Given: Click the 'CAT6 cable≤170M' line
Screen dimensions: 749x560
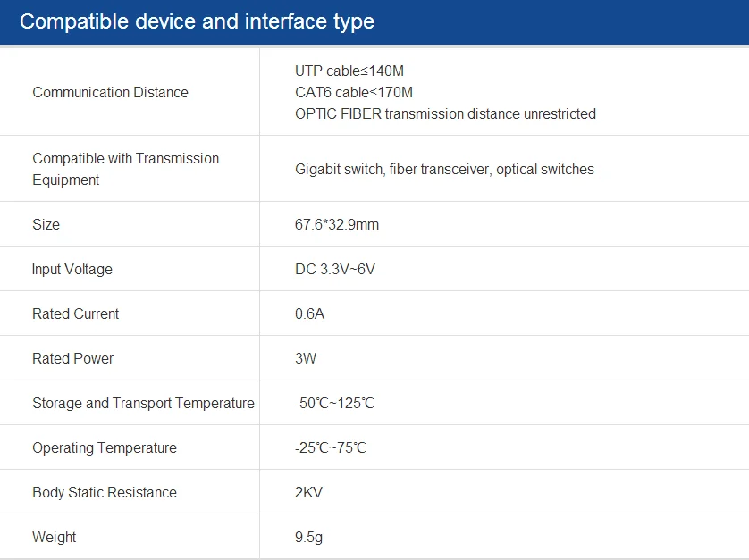Looking at the screenshot, I should [x=353, y=92].
